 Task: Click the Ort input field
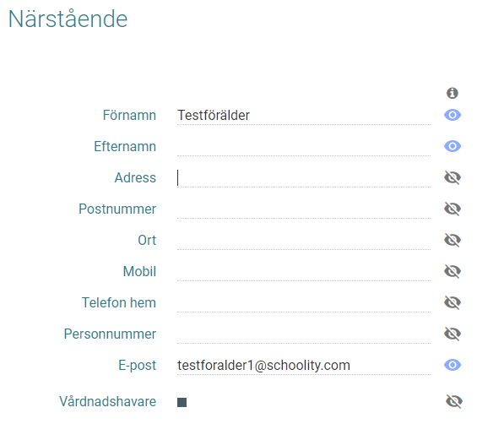point(304,240)
